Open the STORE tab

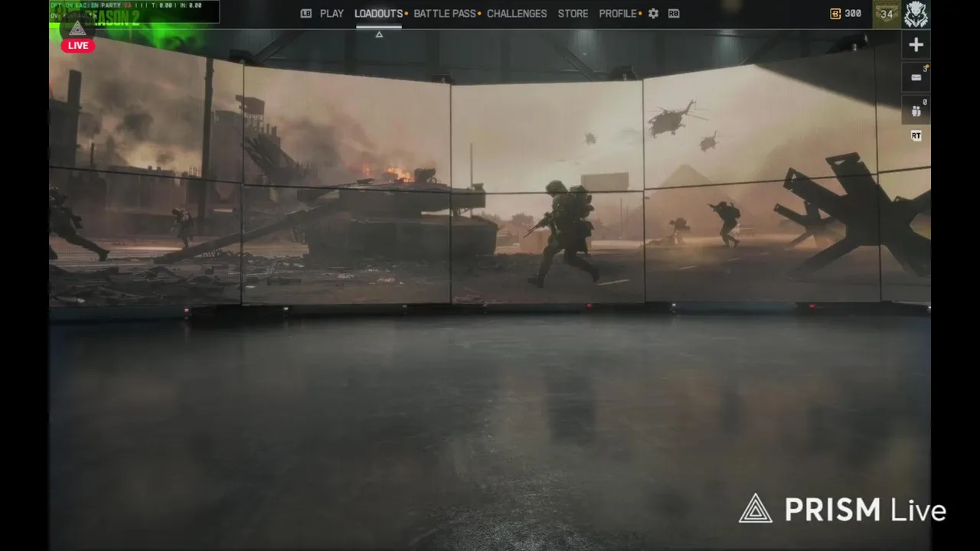pos(573,14)
